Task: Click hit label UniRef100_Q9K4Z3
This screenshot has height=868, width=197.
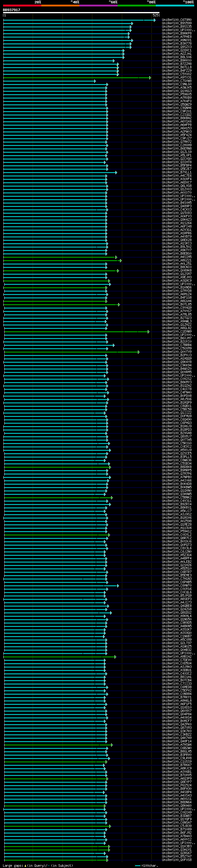Action: tap(177, 220)
